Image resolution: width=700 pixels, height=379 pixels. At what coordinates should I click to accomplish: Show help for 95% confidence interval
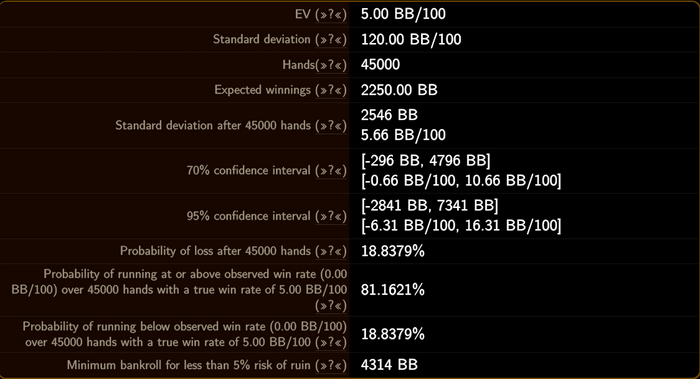331,217
